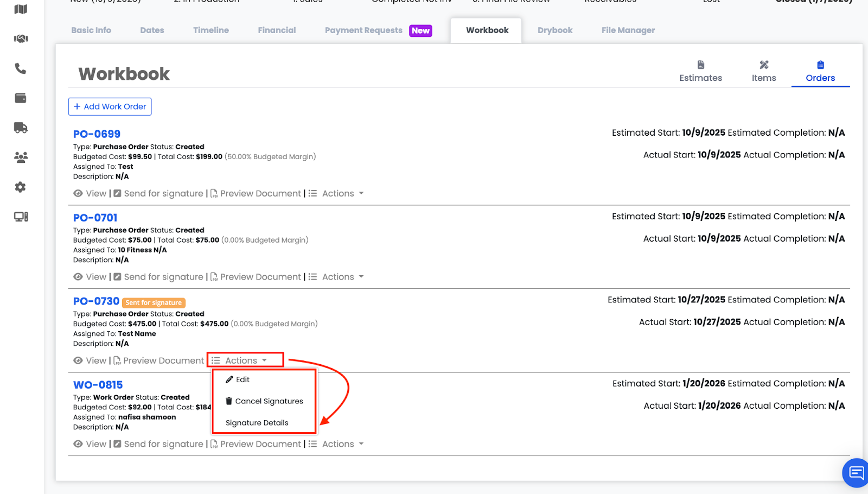Click the desktop computer icon in sidebar
The width and height of the screenshot is (868, 494).
coord(21,217)
